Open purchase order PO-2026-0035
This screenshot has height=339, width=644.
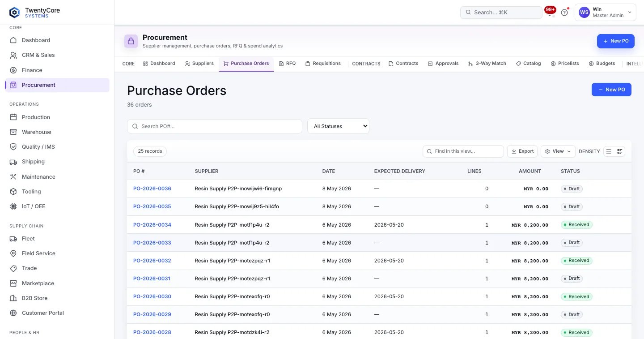point(152,207)
